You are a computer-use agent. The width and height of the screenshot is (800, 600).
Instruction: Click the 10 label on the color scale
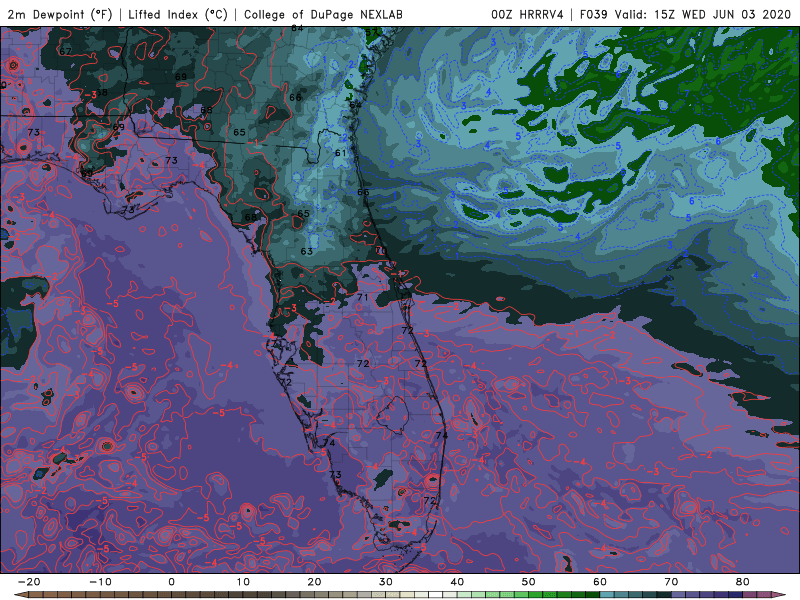pyautogui.click(x=243, y=582)
